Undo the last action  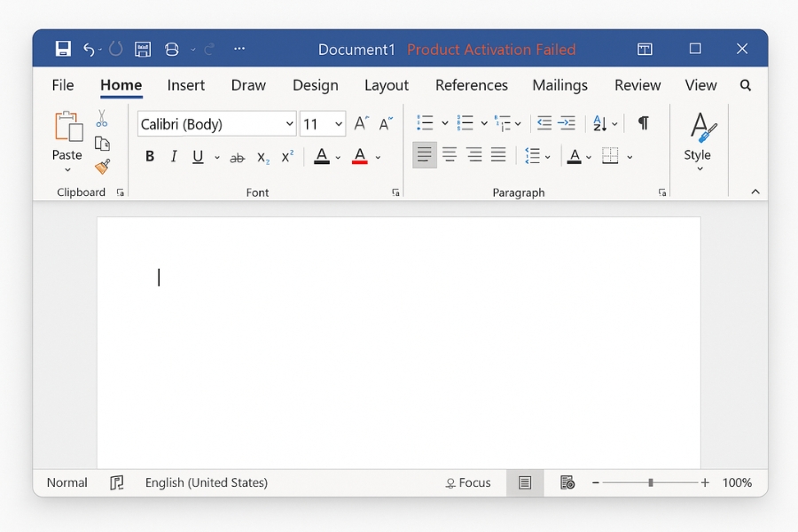89,50
